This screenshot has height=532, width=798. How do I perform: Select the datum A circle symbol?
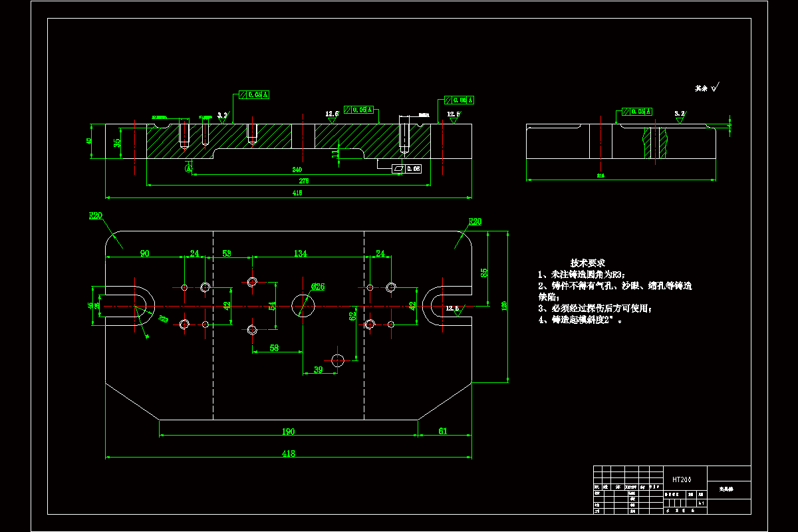pyautogui.click(x=189, y=169)
